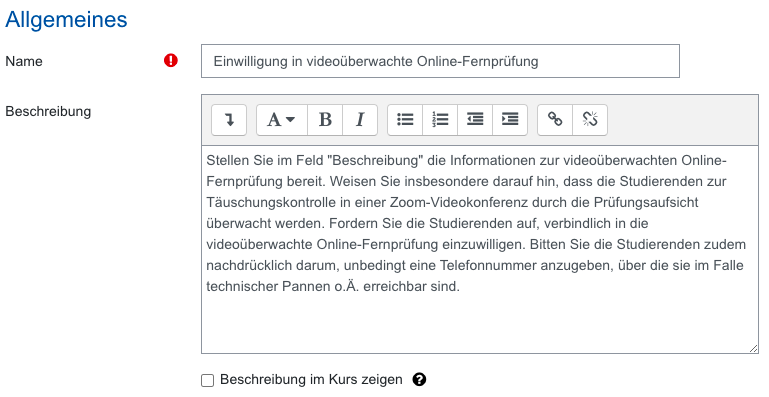Screen dimensions: 769x397
Task: Click the line starting "videoüberwachte Online-Fernprüfung einzuwilligen"
Action: pos(476,244)
